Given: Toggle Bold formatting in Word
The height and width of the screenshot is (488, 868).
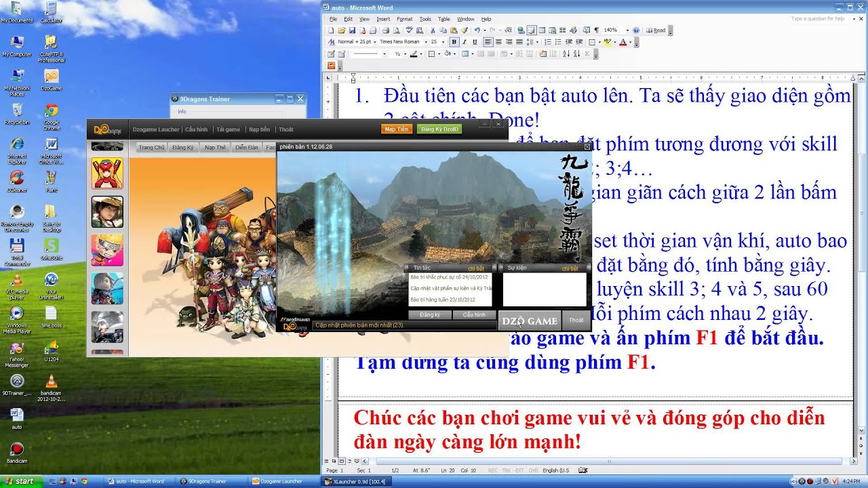Looking at the screenshot, I should point(454,42).
